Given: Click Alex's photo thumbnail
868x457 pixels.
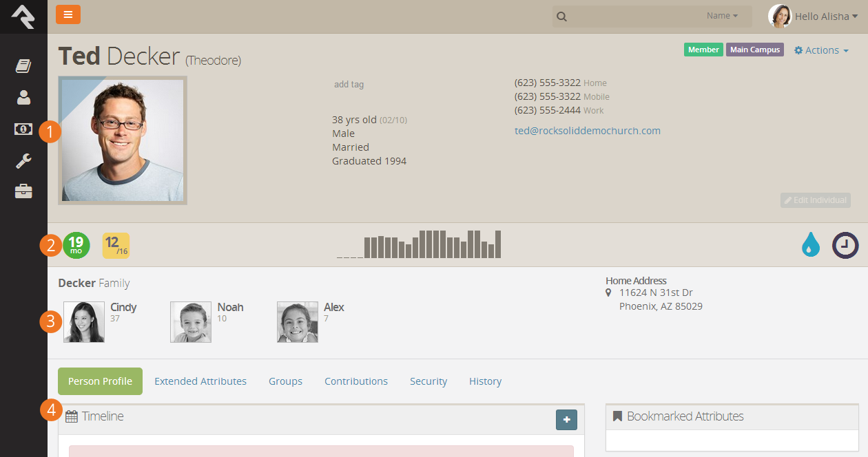Looking at the screenshot, I should click(x=298, y=322).
